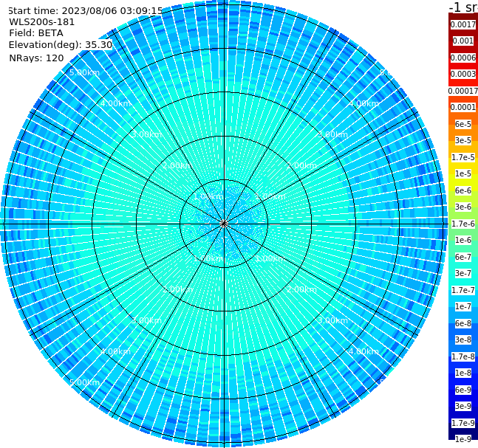Click the 6e-5 colorbar tick
The image size is (478, 448).
click(463, 124)
